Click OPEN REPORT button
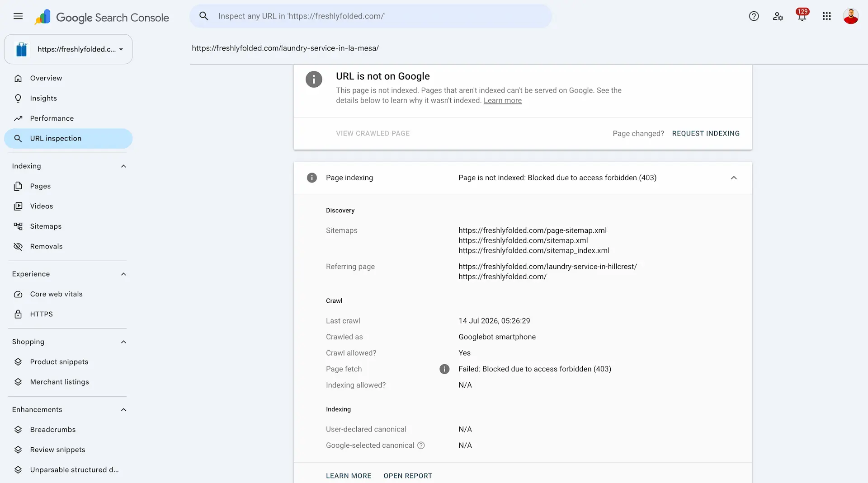 click(x=408, y=476)
